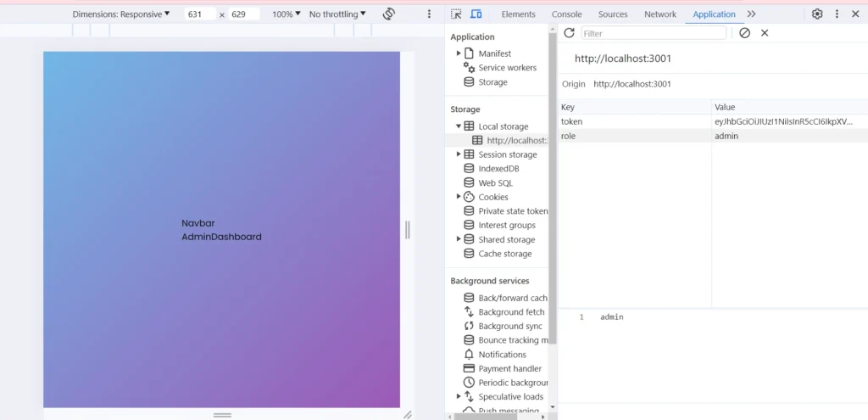Screen dimensions: 868x420
Task: Select the Service workers item
Action: 507,68
